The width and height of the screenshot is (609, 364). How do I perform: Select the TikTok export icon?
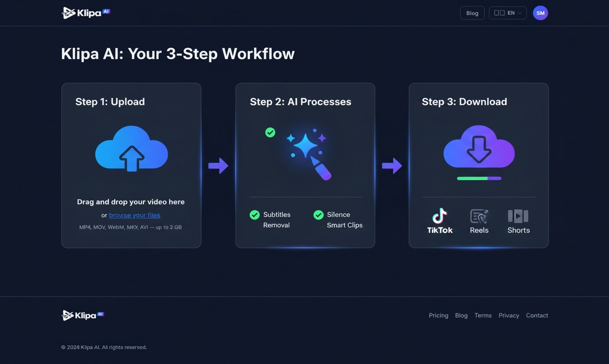click(x=440, y=216)
